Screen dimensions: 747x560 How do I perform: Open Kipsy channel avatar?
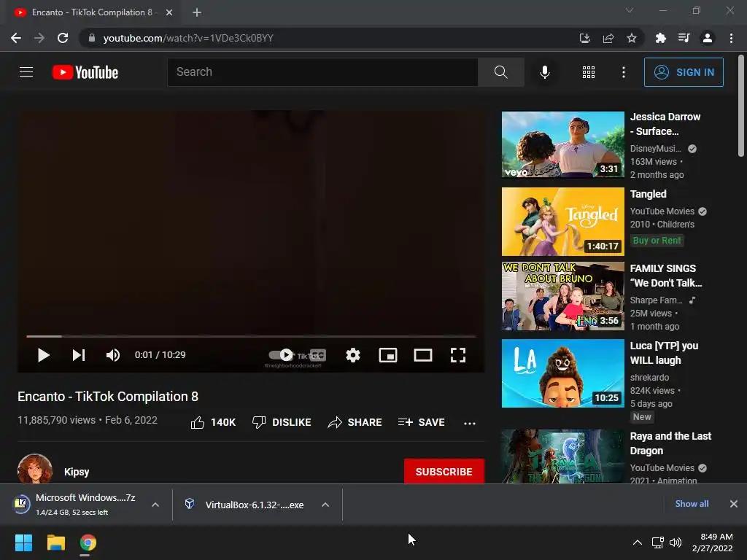[x=35, y=470]
